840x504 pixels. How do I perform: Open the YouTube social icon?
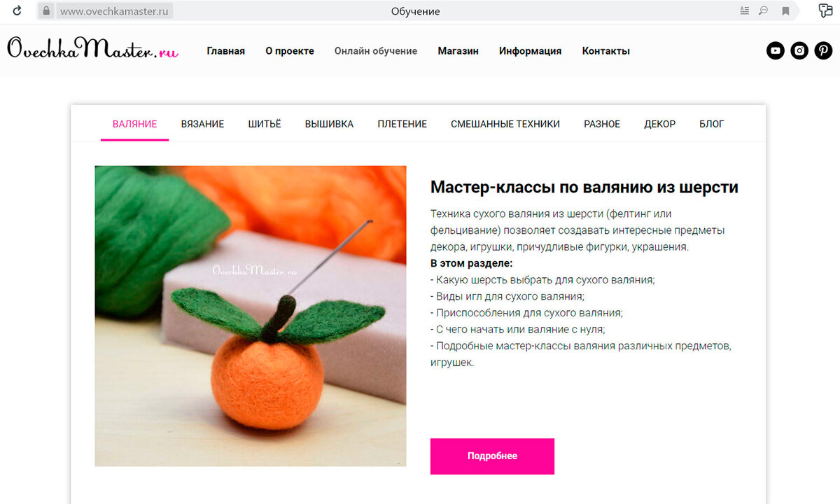point(776,50)
